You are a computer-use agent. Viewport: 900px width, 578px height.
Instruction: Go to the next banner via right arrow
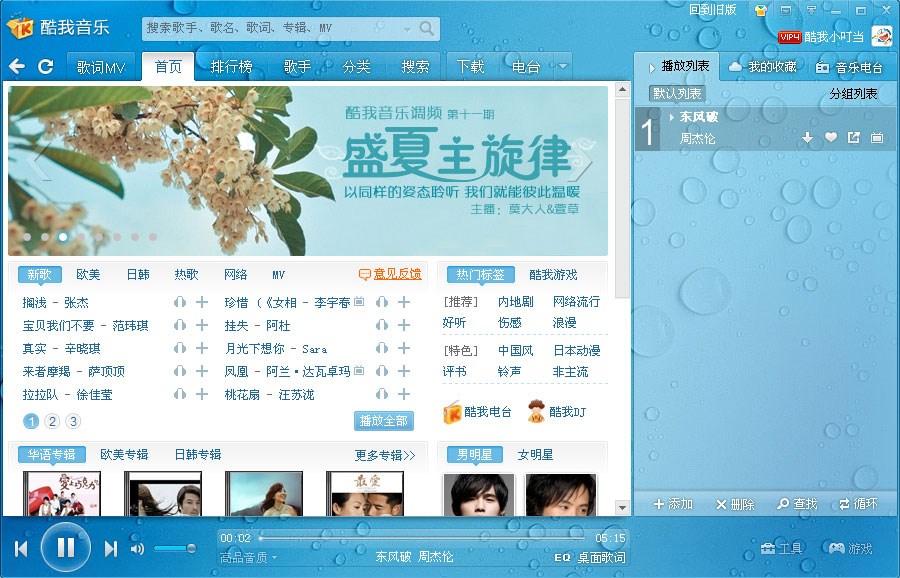coord(583,163)
